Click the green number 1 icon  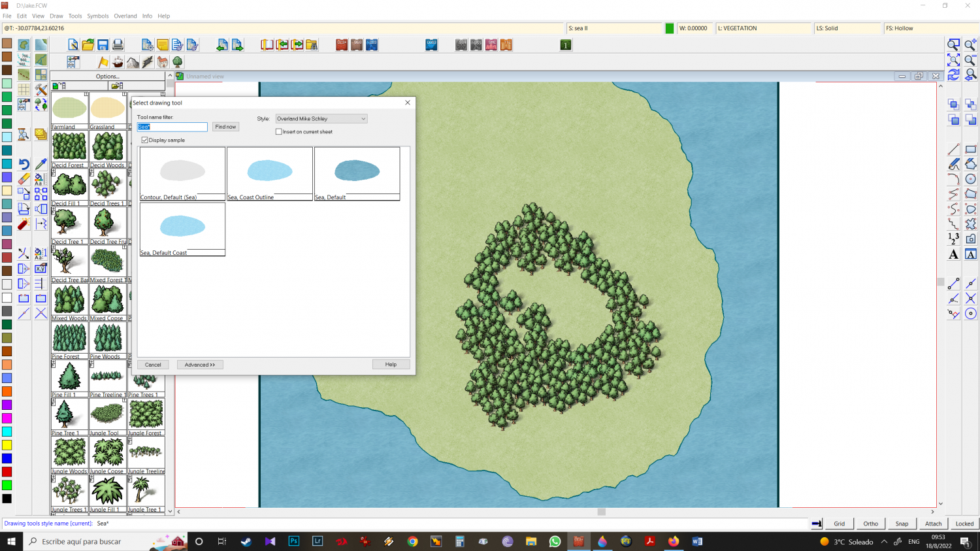coord(566,45)
